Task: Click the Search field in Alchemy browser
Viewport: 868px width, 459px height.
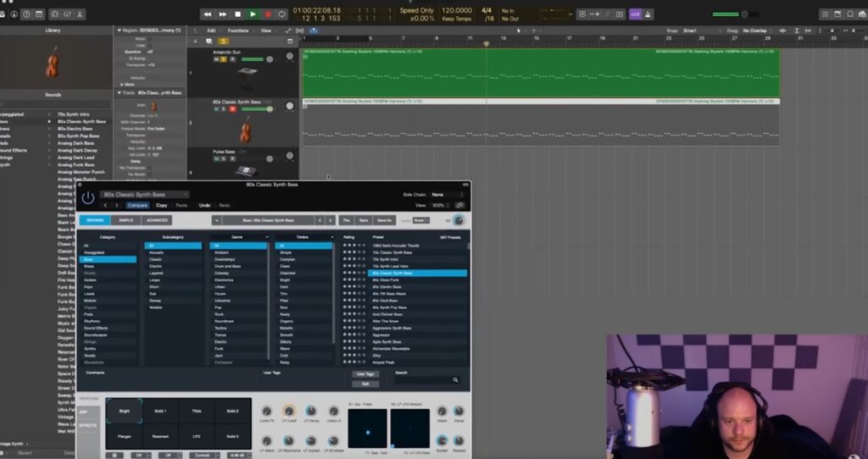Action: [x=427, y=380]
